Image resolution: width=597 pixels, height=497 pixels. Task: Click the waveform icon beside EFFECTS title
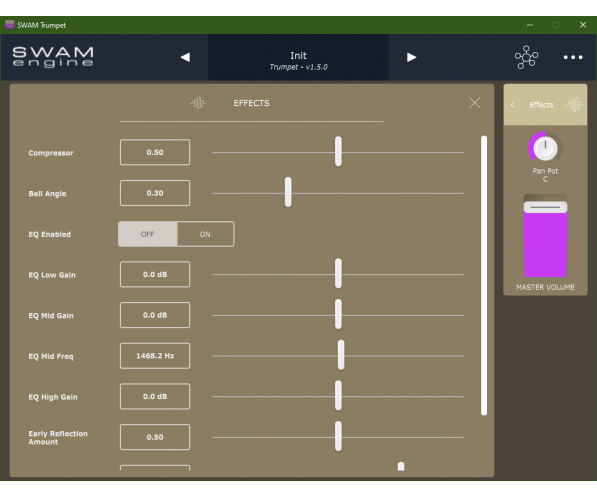[198, 103]
